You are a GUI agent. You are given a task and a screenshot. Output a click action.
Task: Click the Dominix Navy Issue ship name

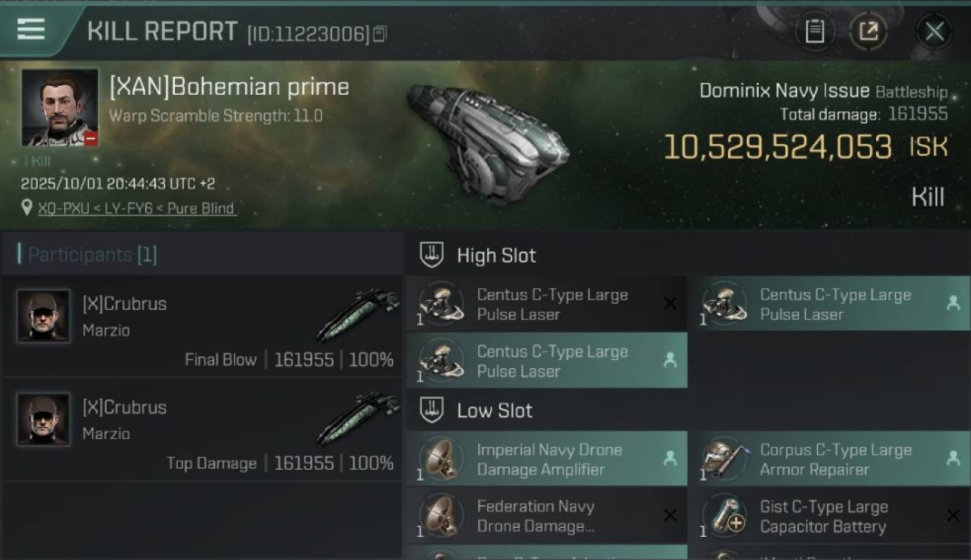[x=784, y=91]
